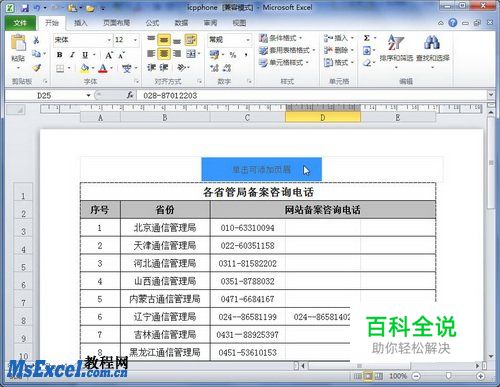500x387 pixels.
Task: Toggle Bold formatting
Action: point(60,55)
